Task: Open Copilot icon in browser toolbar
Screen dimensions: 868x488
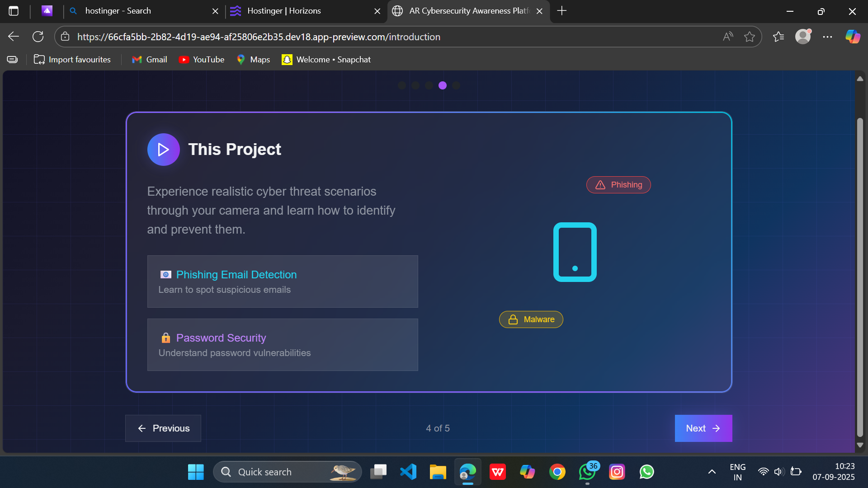Action: [x=853, y=37]
